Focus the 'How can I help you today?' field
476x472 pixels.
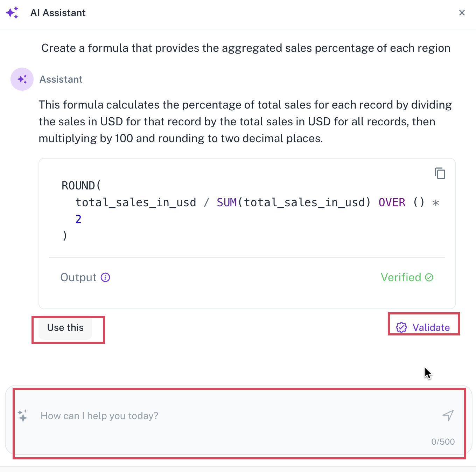pyautogui.click(x=239, y=420)
